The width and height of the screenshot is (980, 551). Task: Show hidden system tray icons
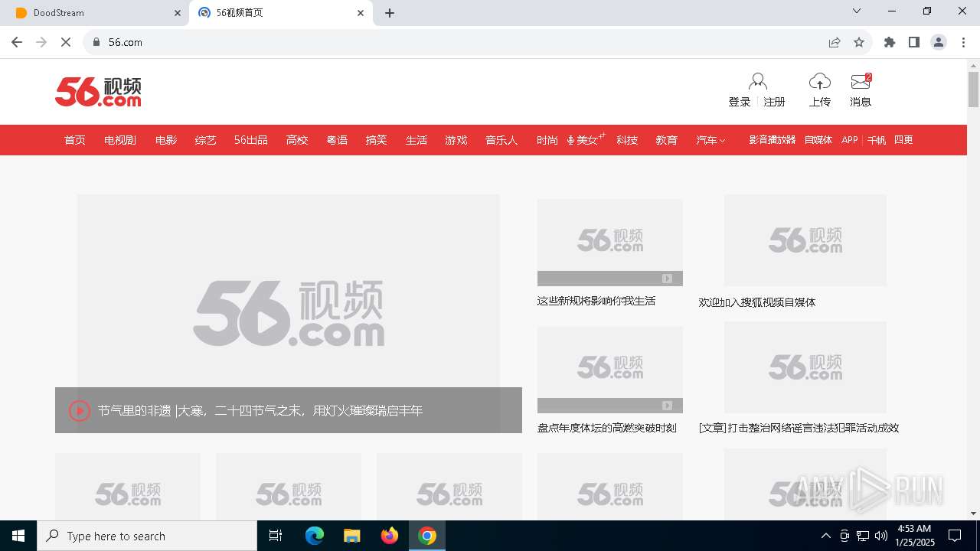point(825,536)
